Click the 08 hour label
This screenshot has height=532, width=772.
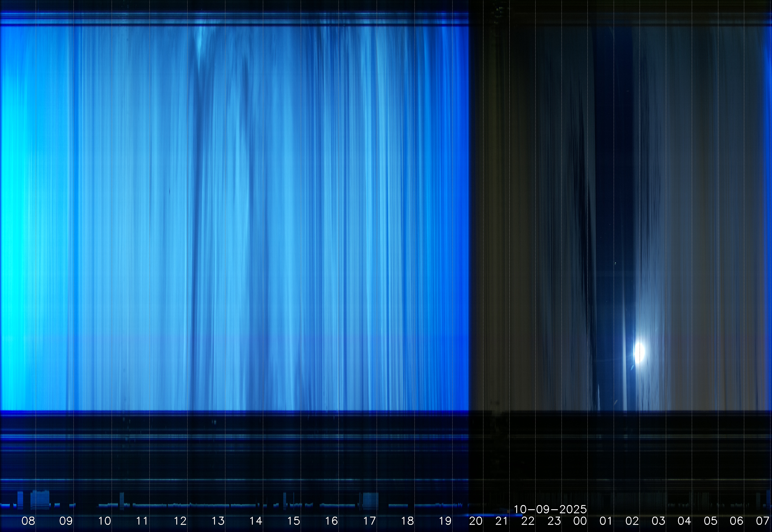28,521
